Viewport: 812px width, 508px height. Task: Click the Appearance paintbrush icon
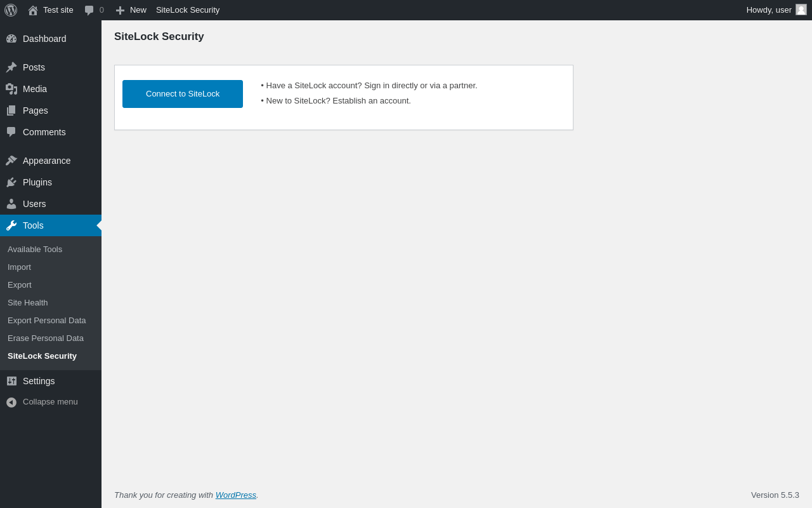(x=11, y=161)
